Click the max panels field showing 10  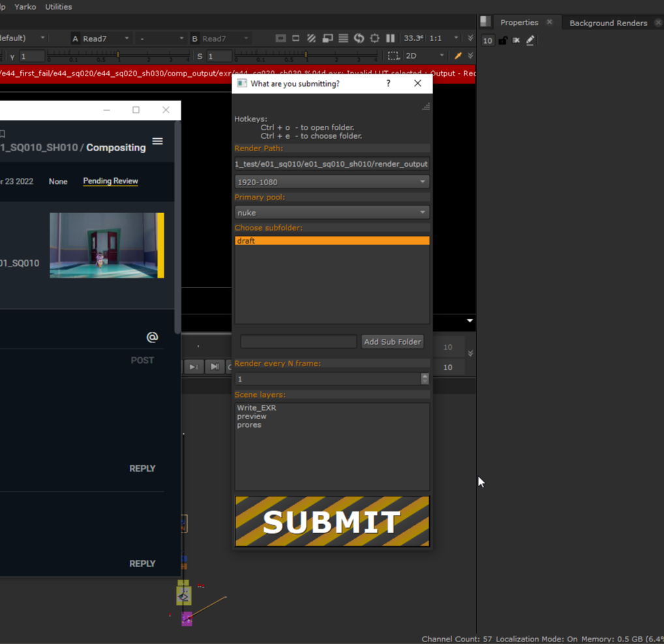(487, 40)
